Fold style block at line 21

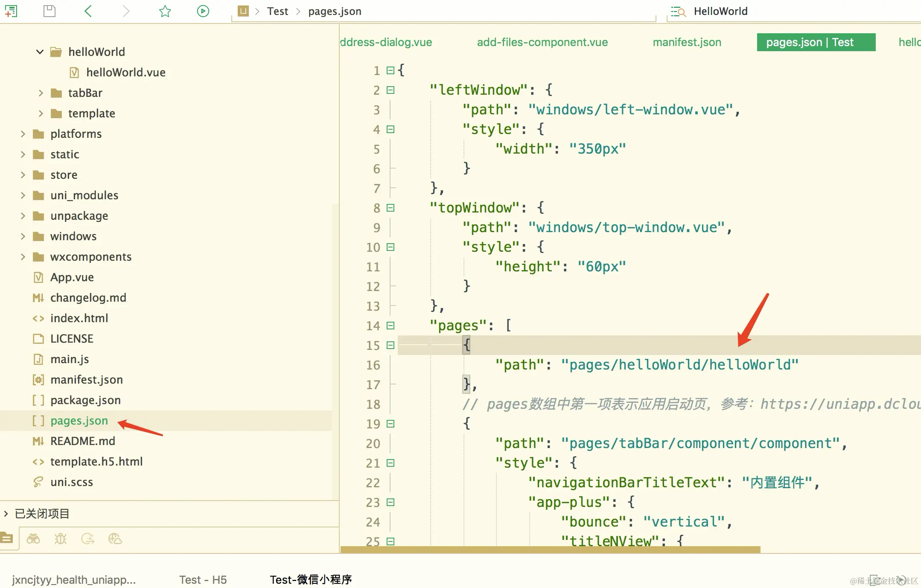390,463
